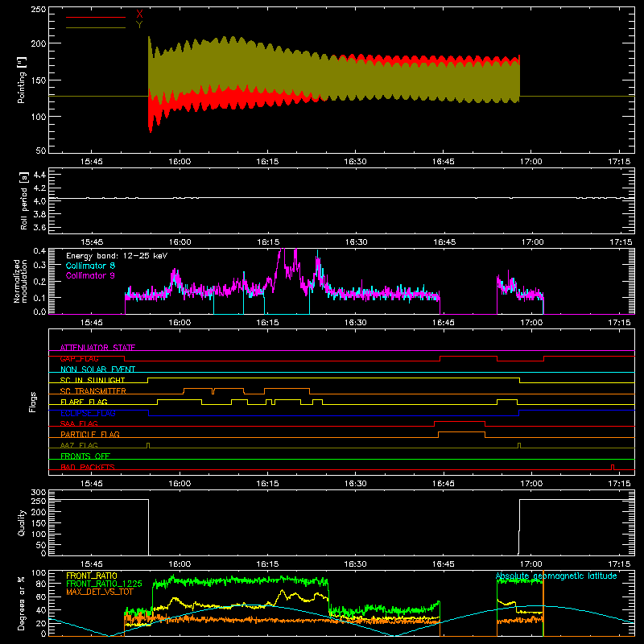Screen dimensions: 644x644
Task: Click the 250 tick on Pointing axis
Action: coord(39,10)
